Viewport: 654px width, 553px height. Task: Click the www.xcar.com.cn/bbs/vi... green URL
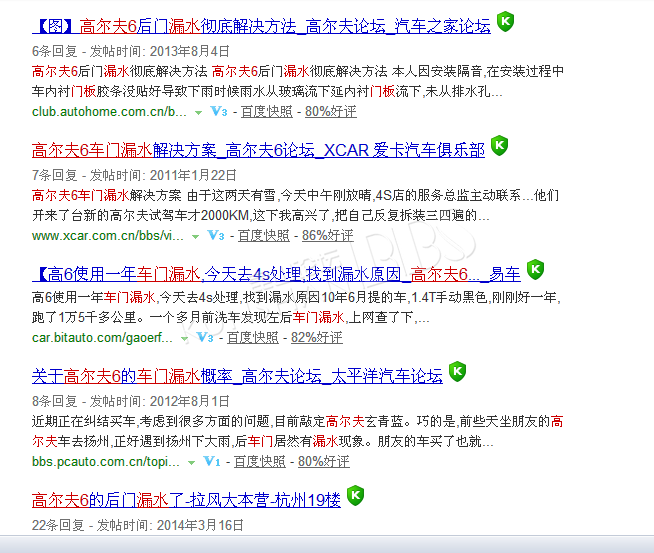[108, 235]
